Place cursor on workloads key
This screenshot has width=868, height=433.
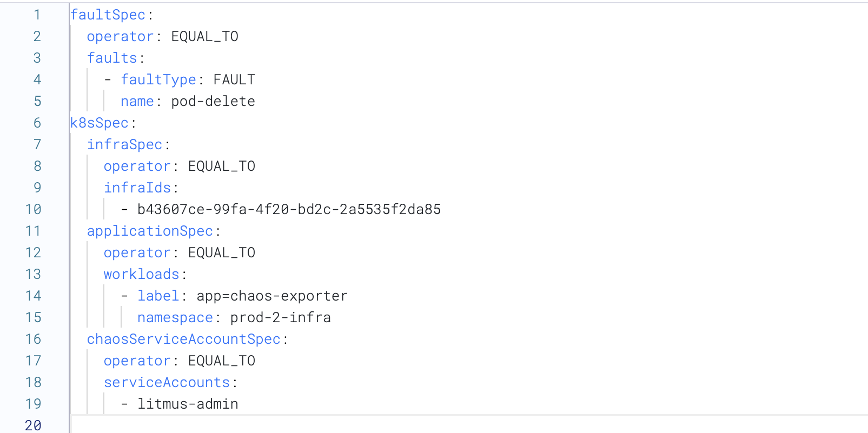point(141,274)
